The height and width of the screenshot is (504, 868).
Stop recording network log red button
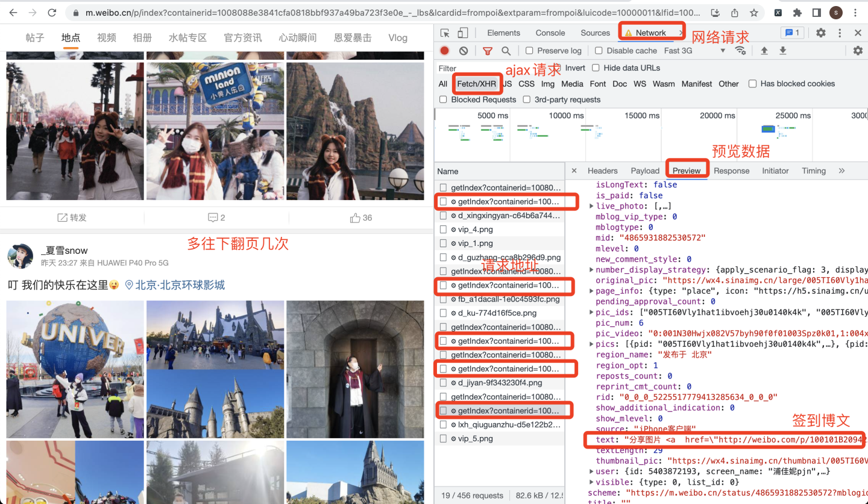(x=444, y=51)
